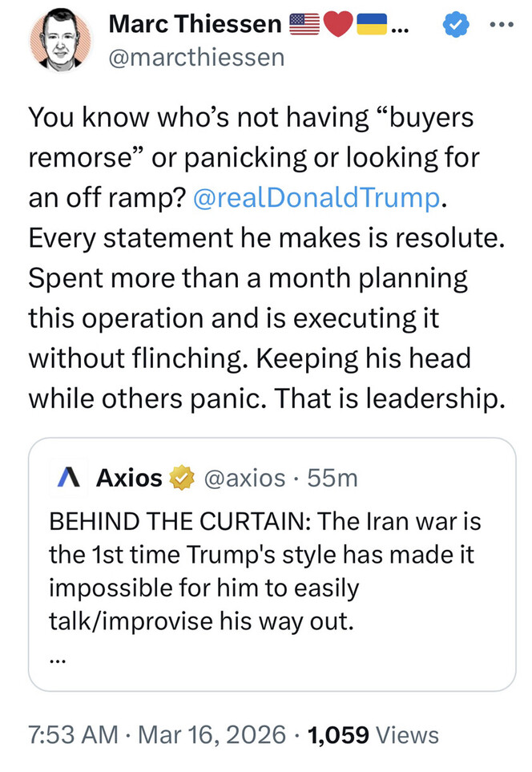This screenshot has height=772, width=532.
Task: Click the US flag emoji in name
Action: tap(303, 26)
